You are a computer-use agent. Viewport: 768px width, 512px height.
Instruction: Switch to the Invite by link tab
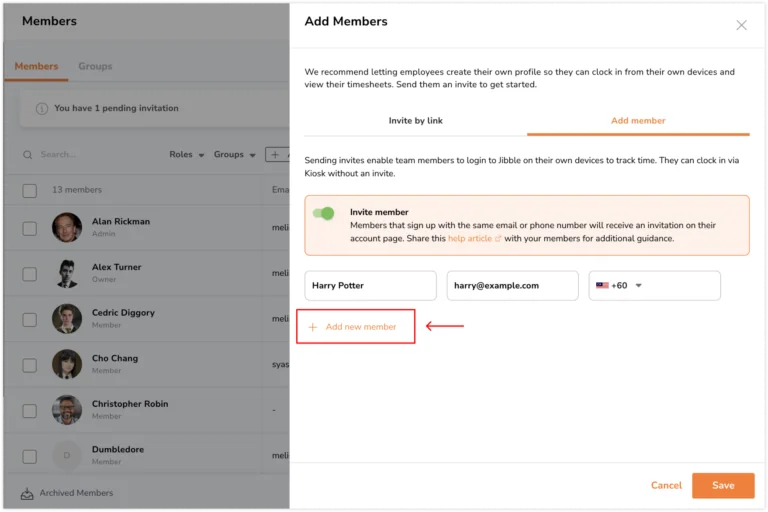point(415,121)
